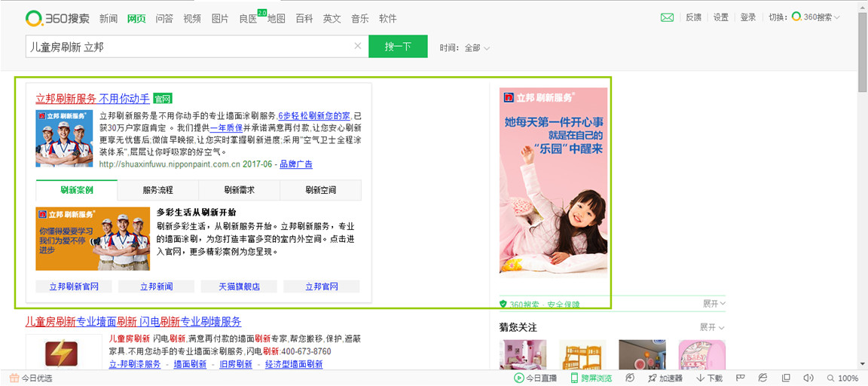
Task: Click 登录 in the top bar
Action: [x=748, y=18]
